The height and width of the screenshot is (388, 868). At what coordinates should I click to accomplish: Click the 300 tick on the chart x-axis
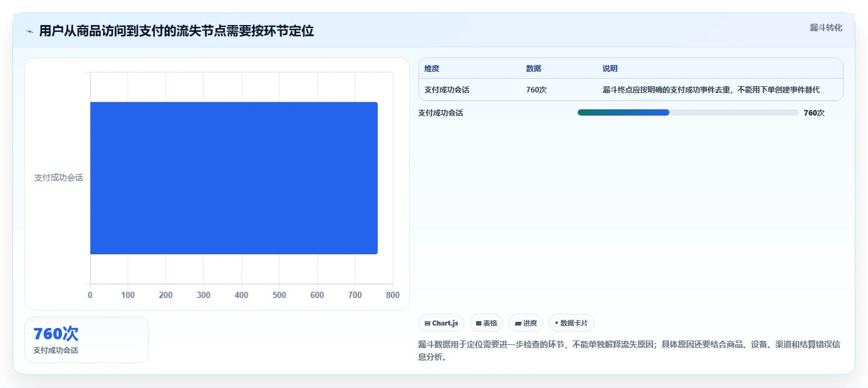pyautogui.click(x=204, y=295)
